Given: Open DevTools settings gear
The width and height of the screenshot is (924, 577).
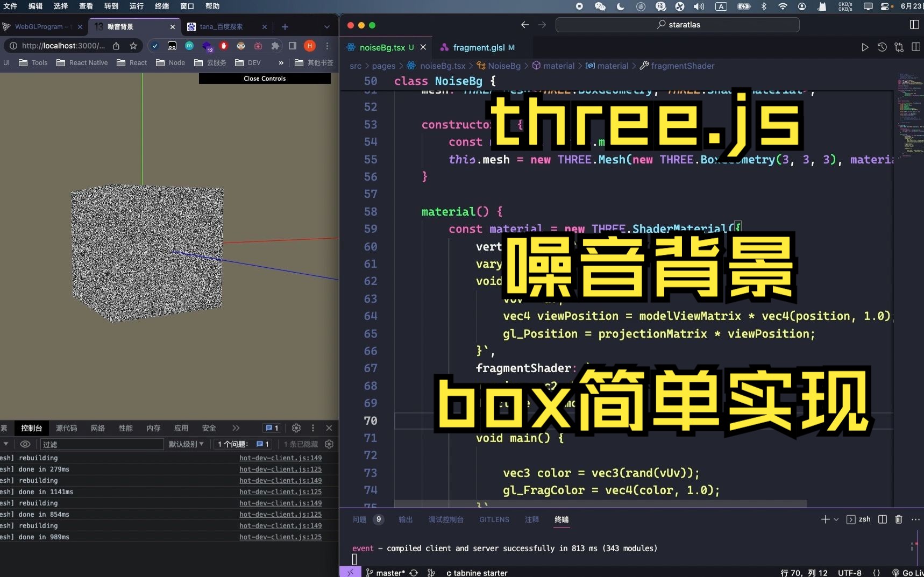Looking at the screenshot, I should click(296, 429).
